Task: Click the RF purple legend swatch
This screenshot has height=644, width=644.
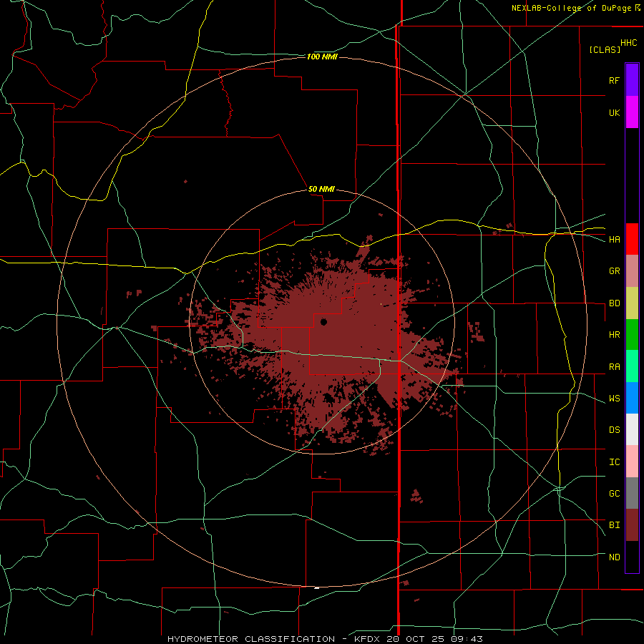Action: [x=632, y=80]
